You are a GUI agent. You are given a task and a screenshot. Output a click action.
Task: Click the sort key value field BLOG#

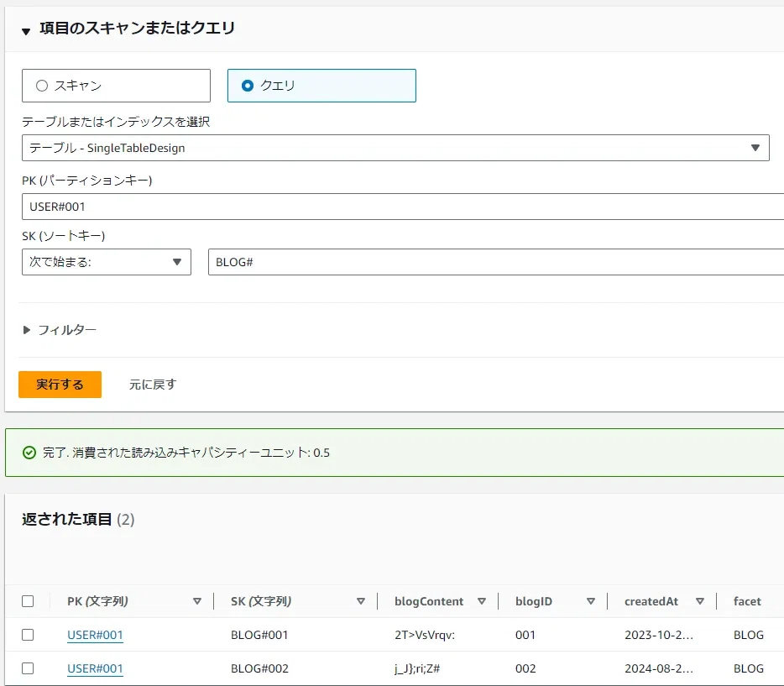[x=496, y=262]
